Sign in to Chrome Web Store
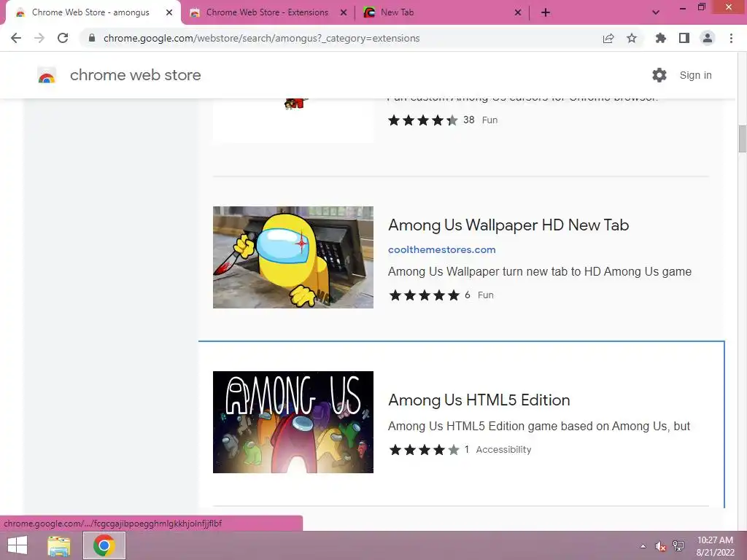Viewport: 747px width, 560px height. click(x=695, y=75)
